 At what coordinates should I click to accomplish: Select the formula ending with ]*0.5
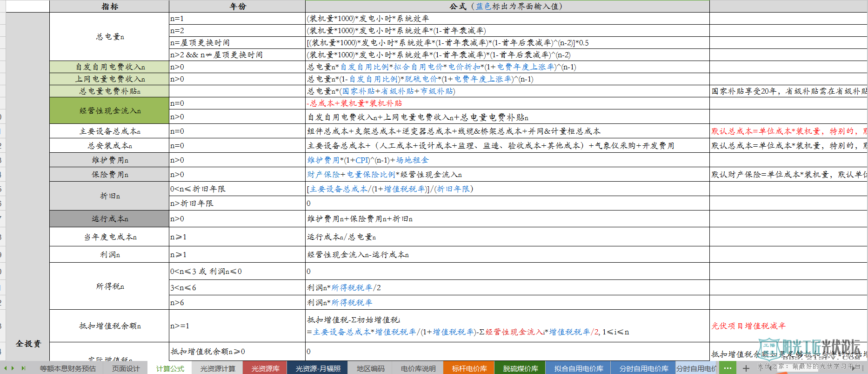[507, 43]
